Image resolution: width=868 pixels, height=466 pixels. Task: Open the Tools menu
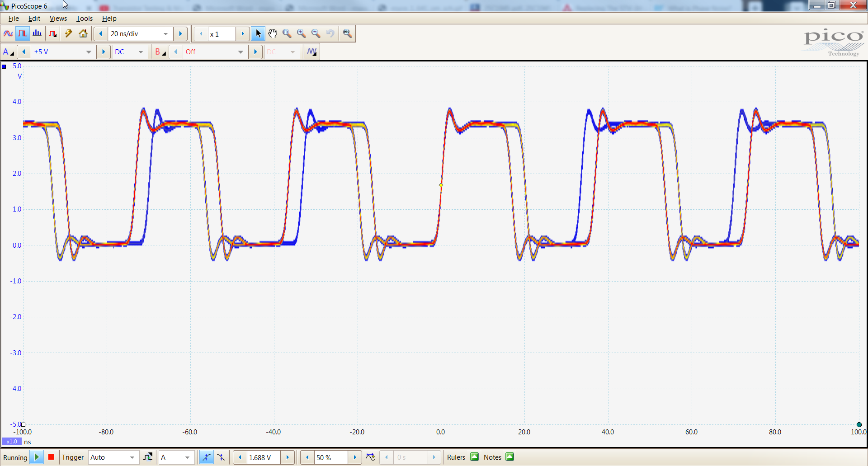(x=84, y=19)
